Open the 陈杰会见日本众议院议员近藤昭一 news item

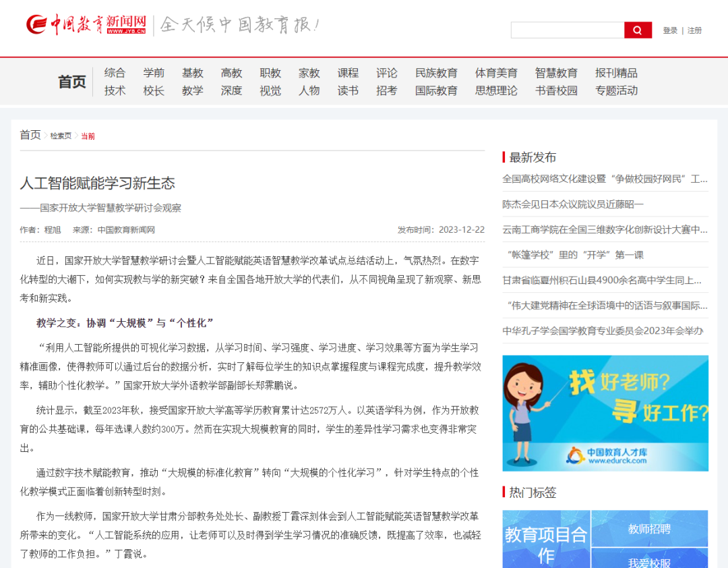coord(573,204)
